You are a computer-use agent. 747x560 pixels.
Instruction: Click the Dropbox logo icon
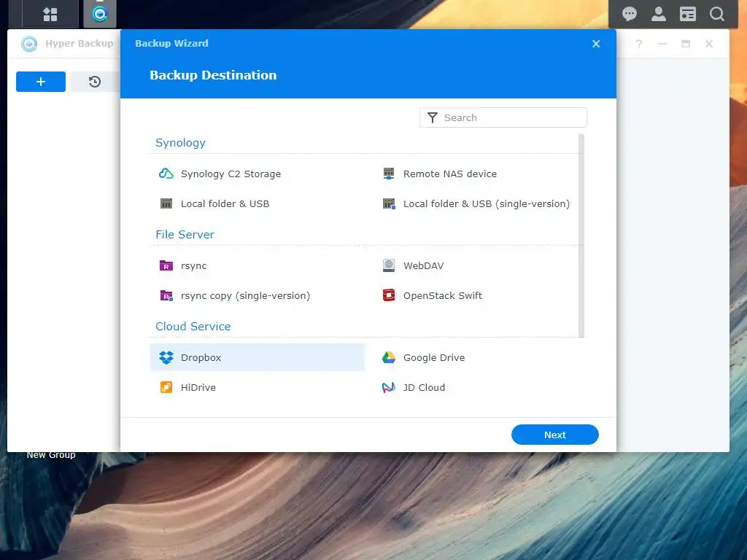(166, 357)
